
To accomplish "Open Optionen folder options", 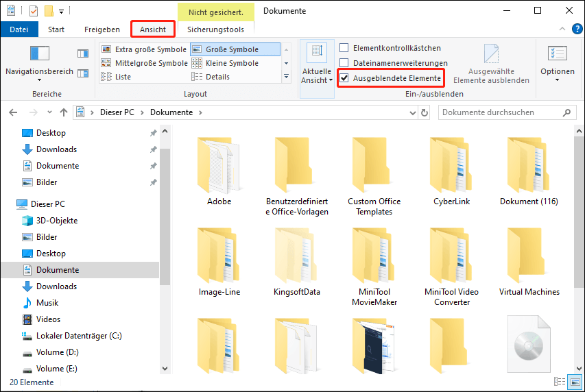I will (x=558, y=62).
